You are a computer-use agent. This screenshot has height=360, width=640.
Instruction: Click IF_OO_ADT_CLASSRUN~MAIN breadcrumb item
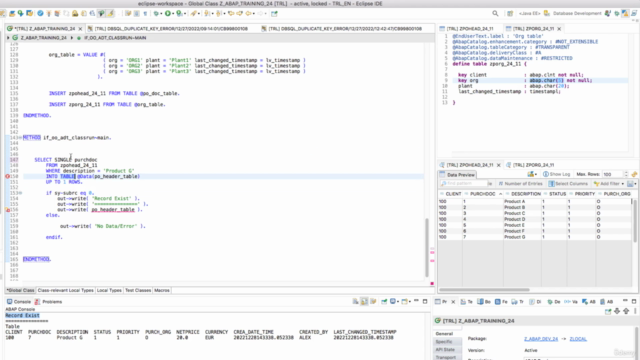pos(115,38)
